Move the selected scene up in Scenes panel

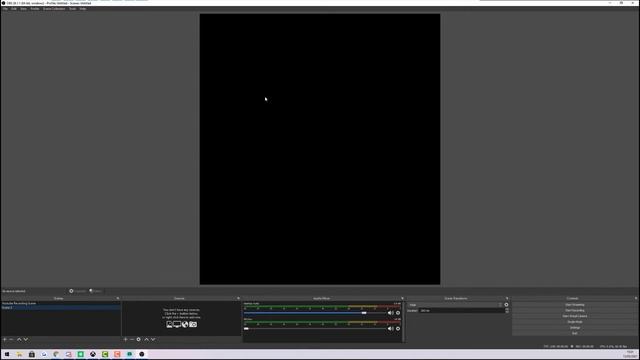tap(19, 339)
